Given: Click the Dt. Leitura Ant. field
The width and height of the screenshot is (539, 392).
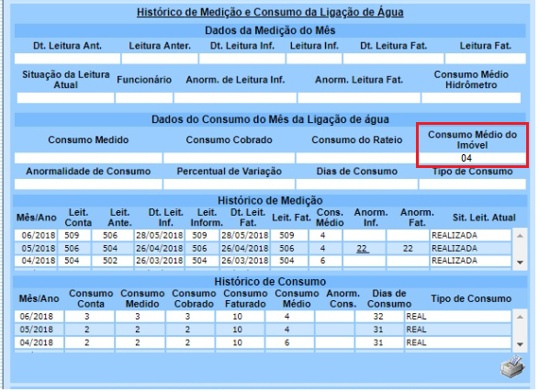Looking at the screenshot, I should click(x=67, y=59).
